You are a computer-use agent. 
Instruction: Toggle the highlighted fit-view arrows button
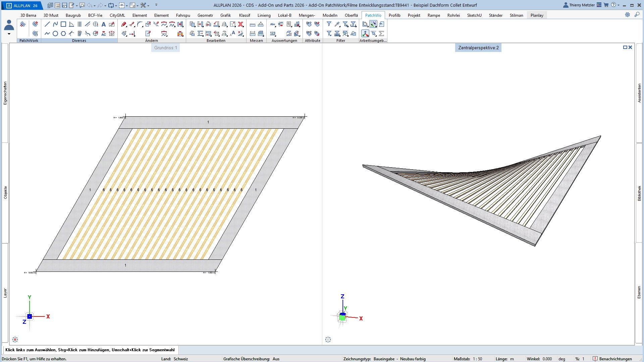(373, 24)
